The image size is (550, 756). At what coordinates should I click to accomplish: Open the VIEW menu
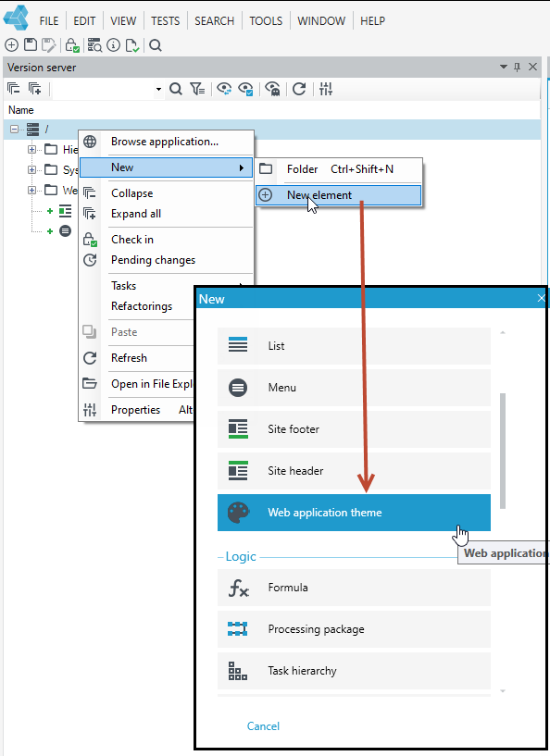click(123, 20)
